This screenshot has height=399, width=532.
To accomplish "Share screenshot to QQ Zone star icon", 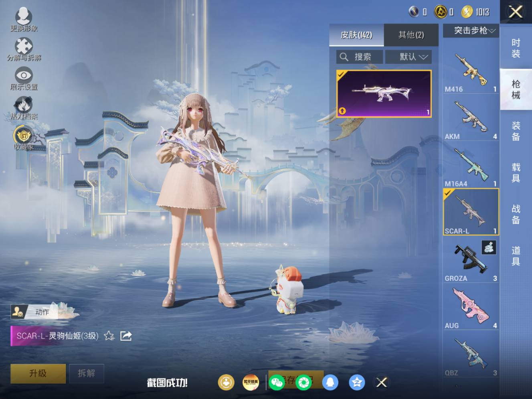I will tap(356, 382).
